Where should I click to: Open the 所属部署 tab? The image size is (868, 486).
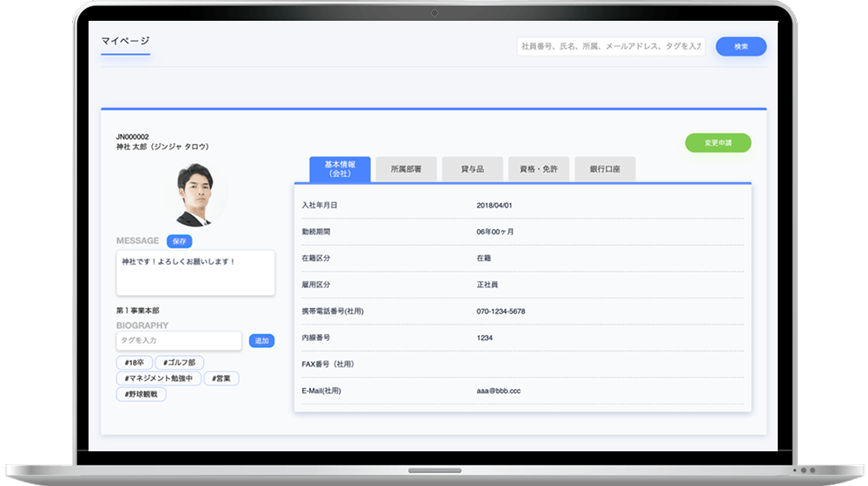point(405,169)
